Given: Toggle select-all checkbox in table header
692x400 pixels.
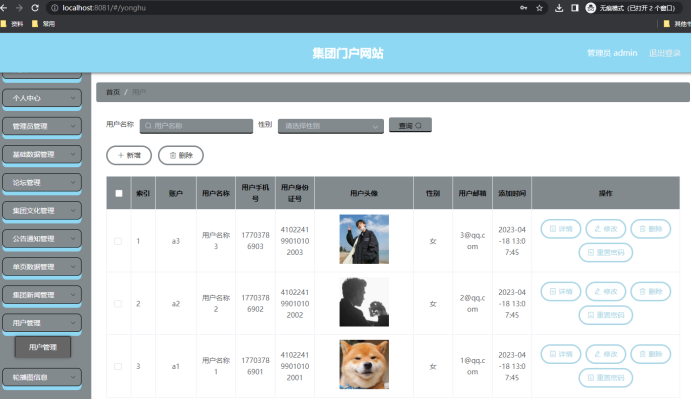Looking at the screenshot, I should 119,193.
